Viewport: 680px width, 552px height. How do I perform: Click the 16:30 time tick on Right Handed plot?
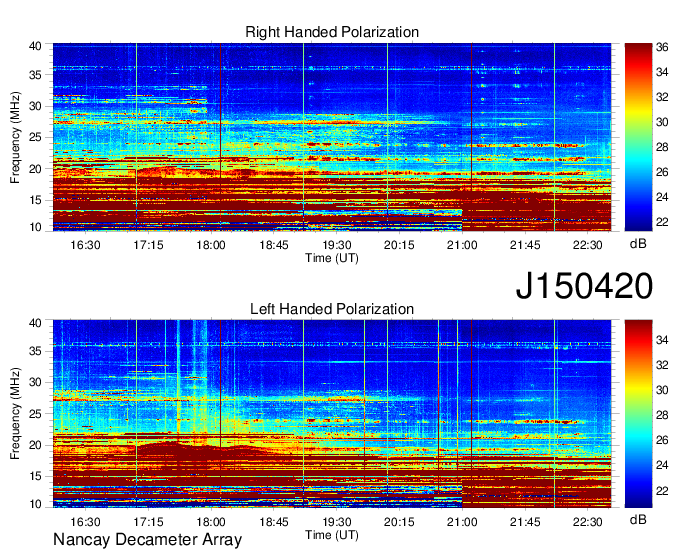(x=85, y=245)
